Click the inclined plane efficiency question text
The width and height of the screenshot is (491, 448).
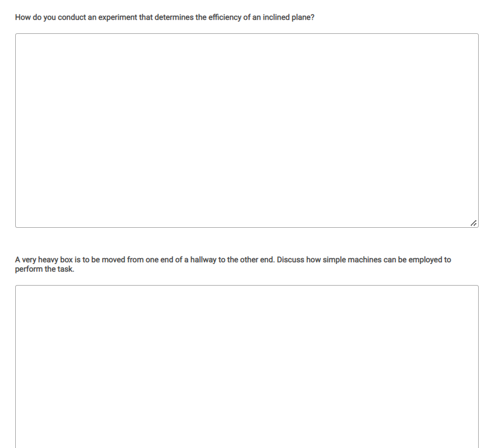(165, 18)
